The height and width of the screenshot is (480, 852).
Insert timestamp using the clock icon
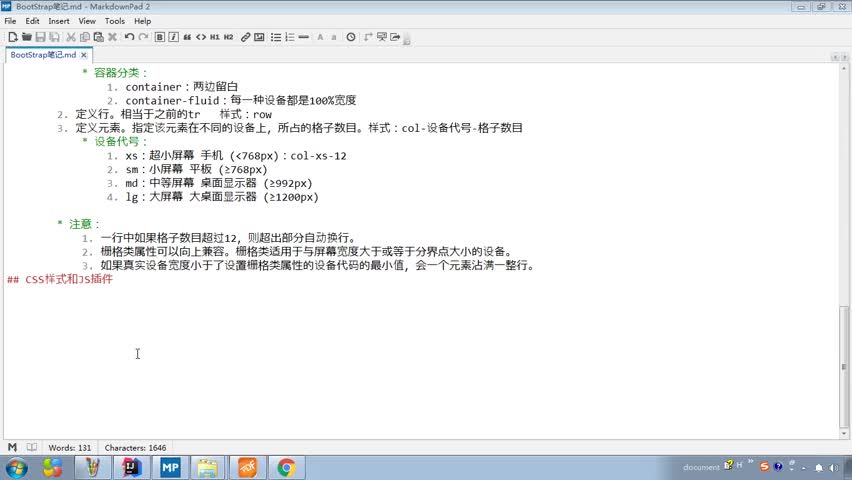pos(351,37)
